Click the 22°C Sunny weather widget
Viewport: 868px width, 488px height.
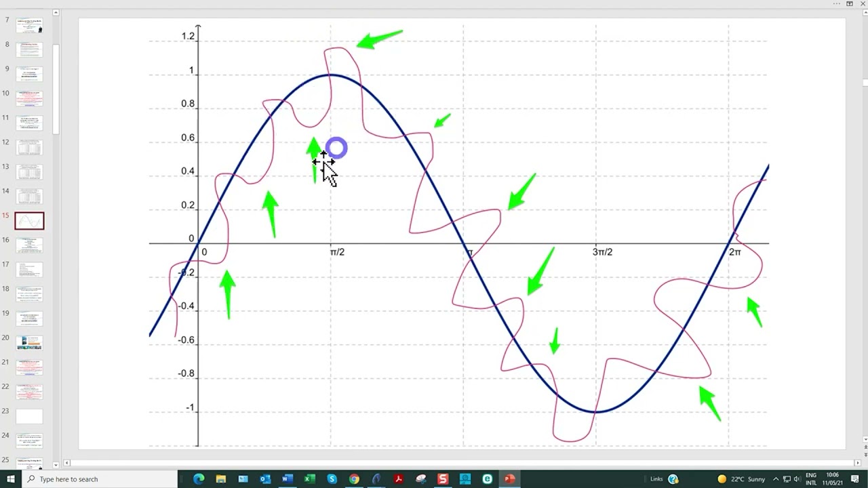(741, 479)
